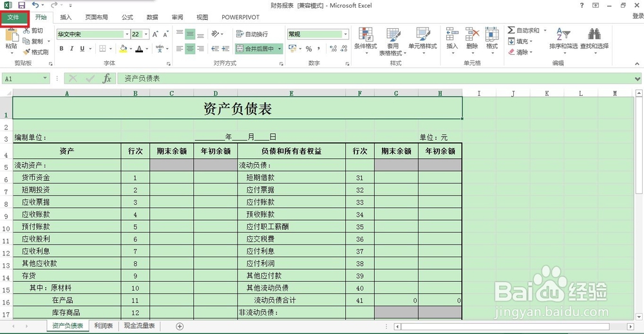
Task: Switch to the Page Layout (页面布局) tab
Action: click(x=97, y=17)
